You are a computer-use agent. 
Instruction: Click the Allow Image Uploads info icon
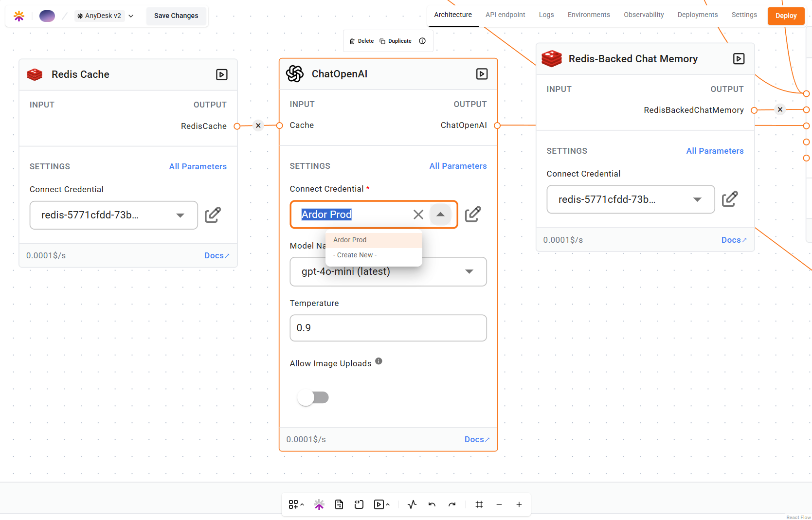[x=379, y=361]
